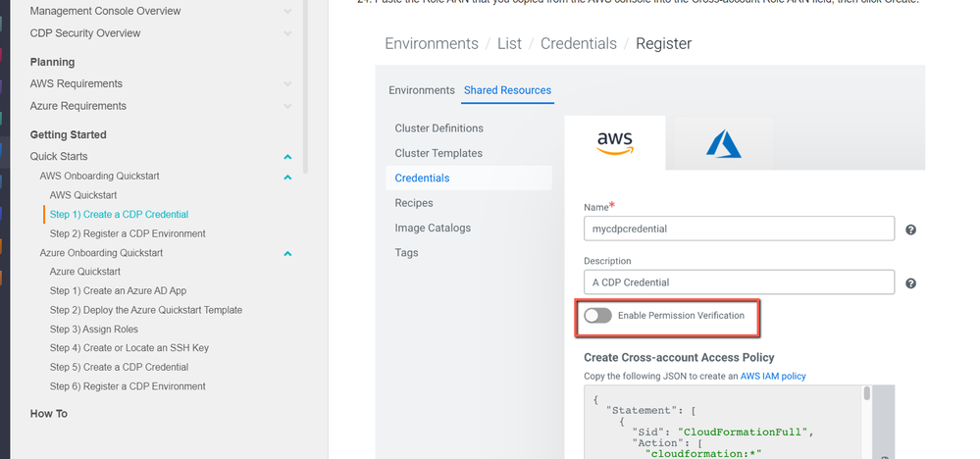Switch to the Environments tab
The height and width of the screenshot is (459, 980).
click(422, 90)
